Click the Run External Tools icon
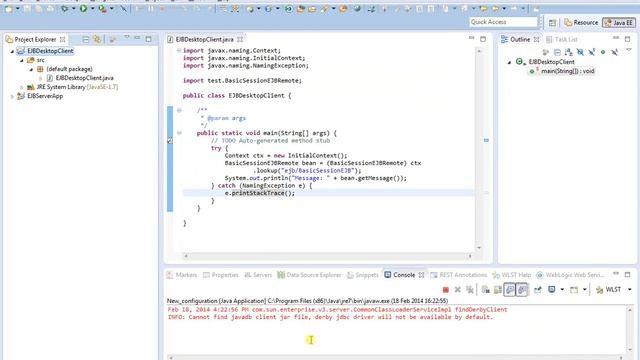640x360 pixels. [102, 9]
